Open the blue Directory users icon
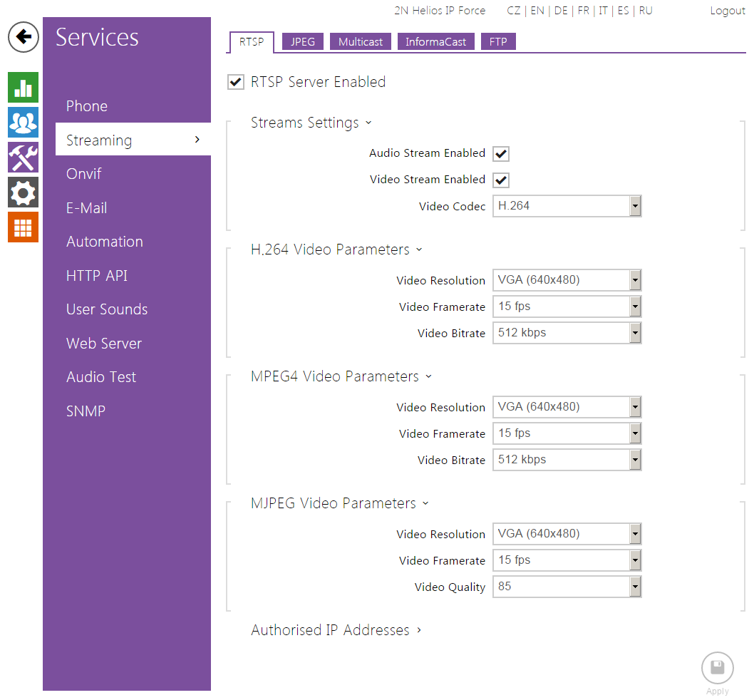The width and height of the screenshot is (754, 700). 23,123
